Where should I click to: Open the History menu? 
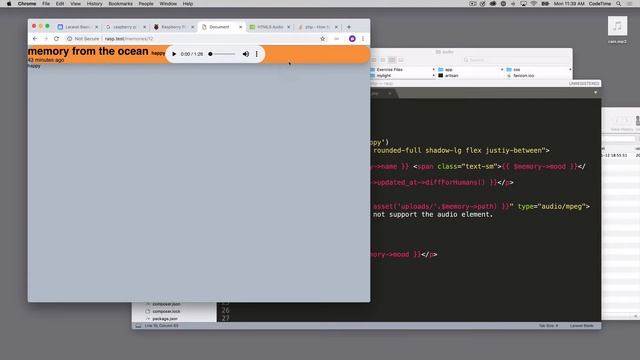94,4
